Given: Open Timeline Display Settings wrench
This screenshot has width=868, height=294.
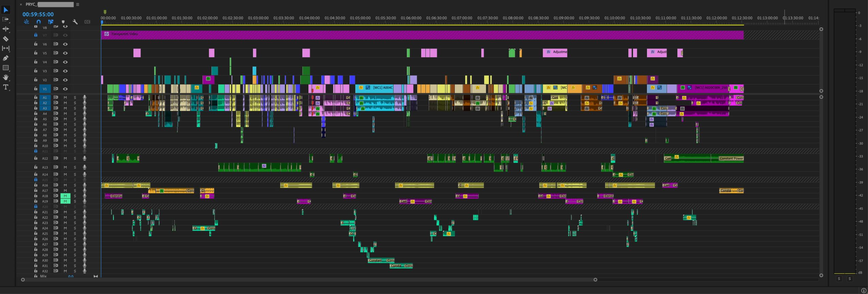Looking at the screenshot, I should pos(75,22).
